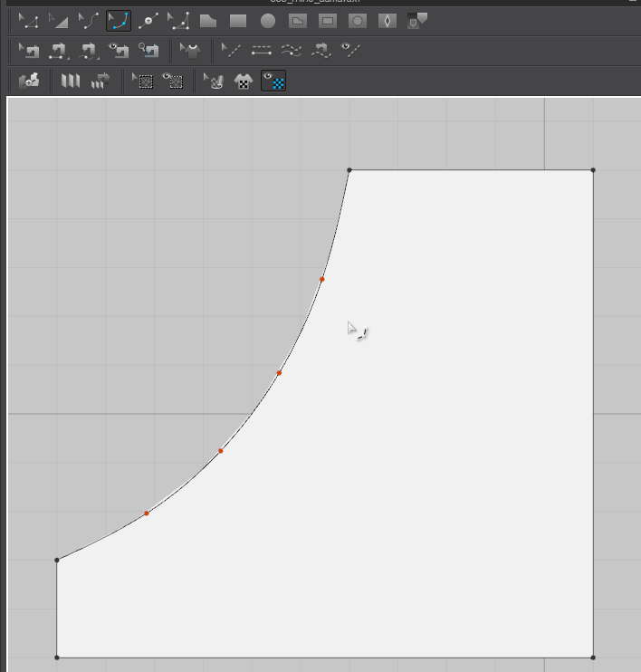
Task: Select the Segment Sewing tool
Action: point(59,51)
